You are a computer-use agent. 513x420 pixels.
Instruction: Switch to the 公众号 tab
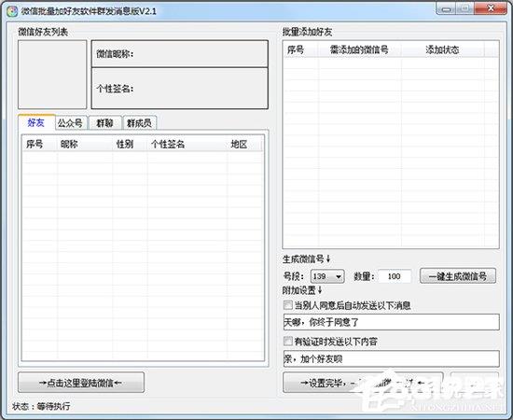click(x=71, y=123)
